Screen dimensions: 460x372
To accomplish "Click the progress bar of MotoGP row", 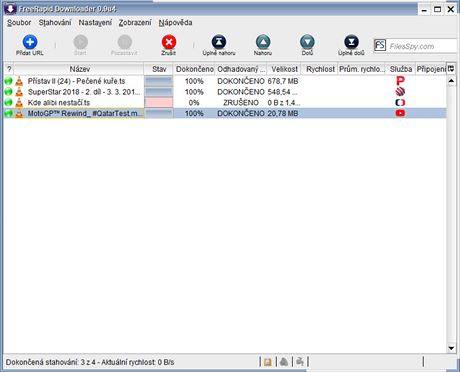I will (159, 113).
